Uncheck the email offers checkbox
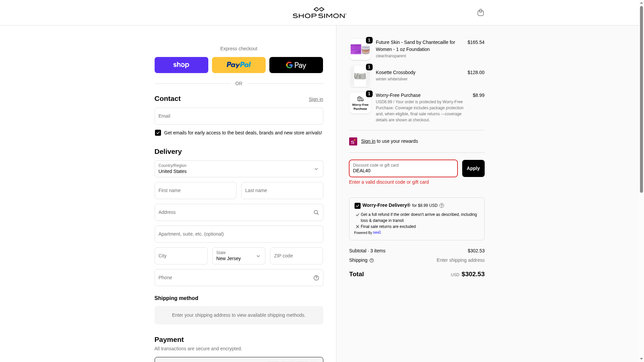The image size is (644, 362). [158, 133]
